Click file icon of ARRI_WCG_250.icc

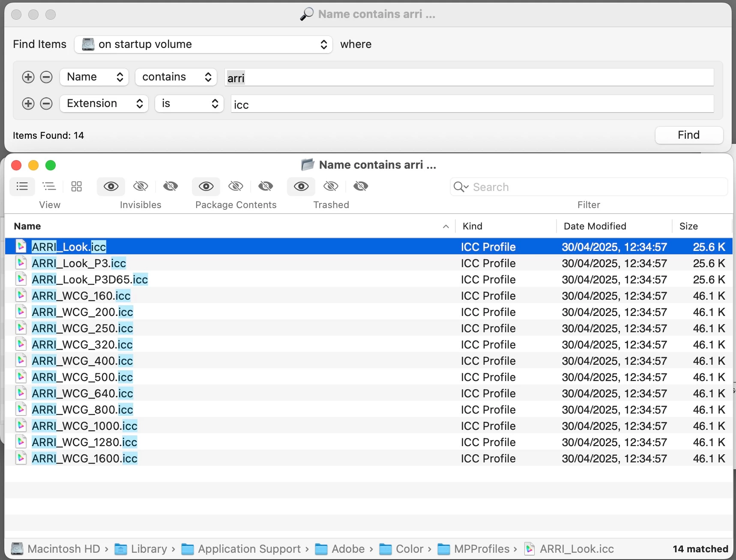coord(21,328)
